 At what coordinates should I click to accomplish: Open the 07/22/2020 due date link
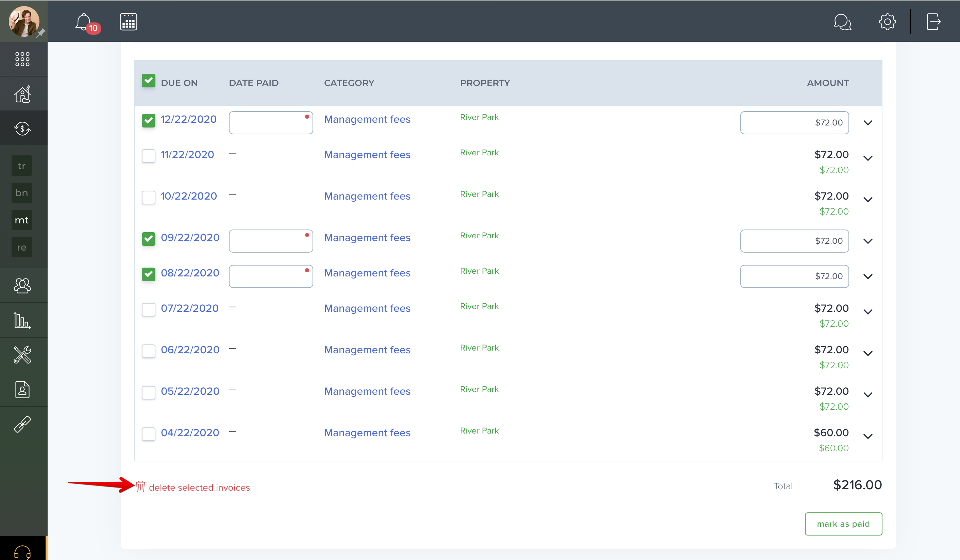[x=190, y=308]
